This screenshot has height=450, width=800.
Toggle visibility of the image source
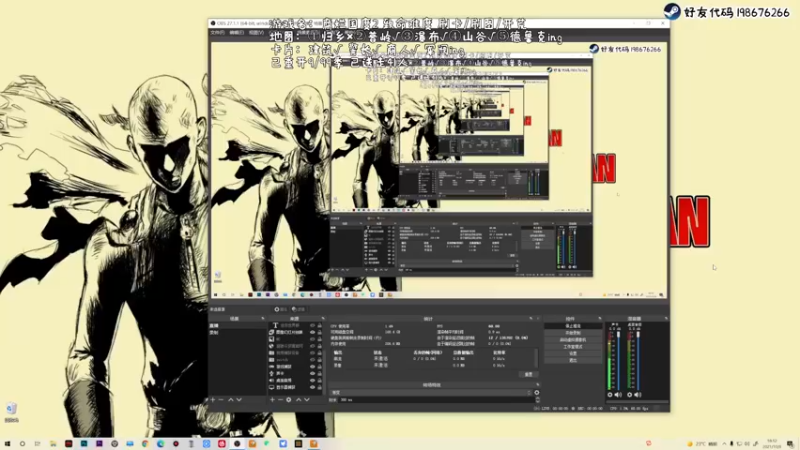313,339
